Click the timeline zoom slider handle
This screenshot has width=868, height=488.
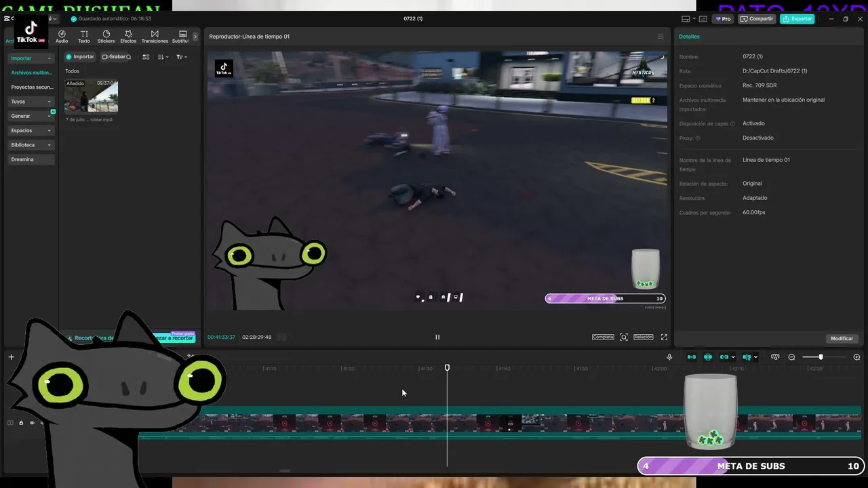821,357
